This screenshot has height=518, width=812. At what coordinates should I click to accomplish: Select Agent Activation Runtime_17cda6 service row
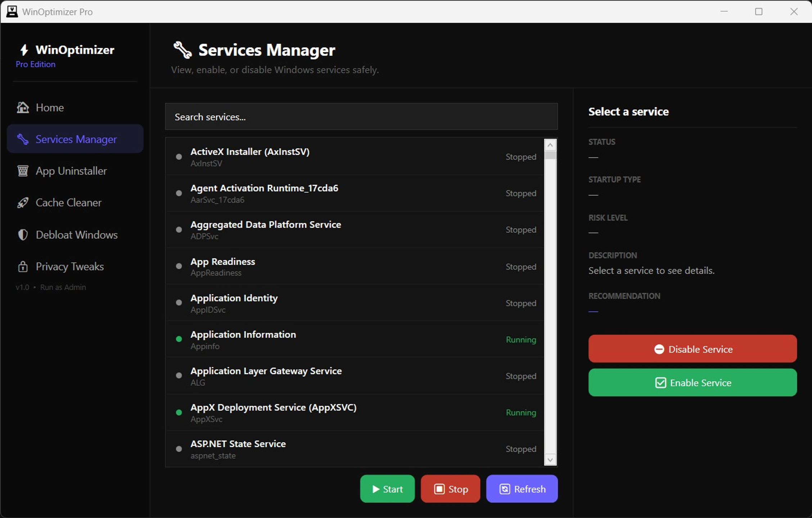click(x=355, y=194)
